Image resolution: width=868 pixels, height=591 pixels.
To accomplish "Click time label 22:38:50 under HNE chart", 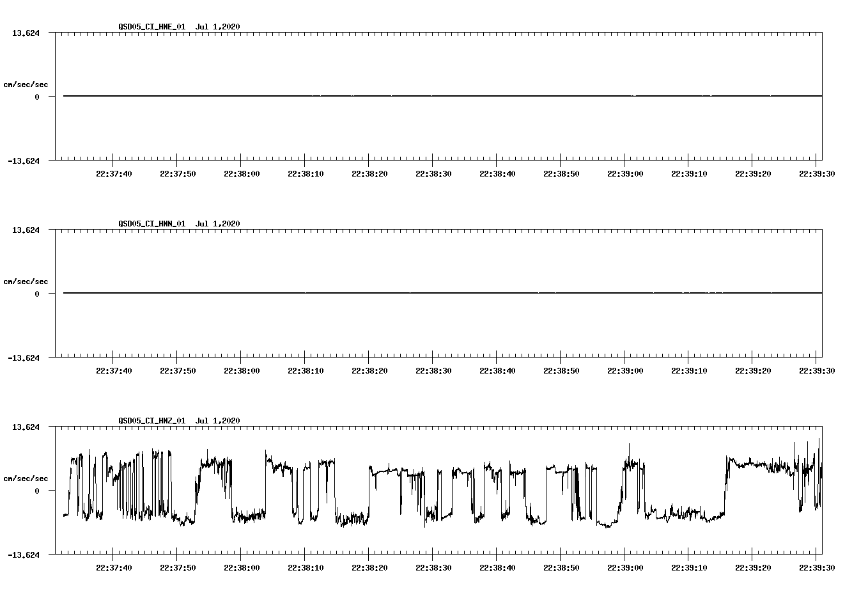I will (x=561, y=173).
